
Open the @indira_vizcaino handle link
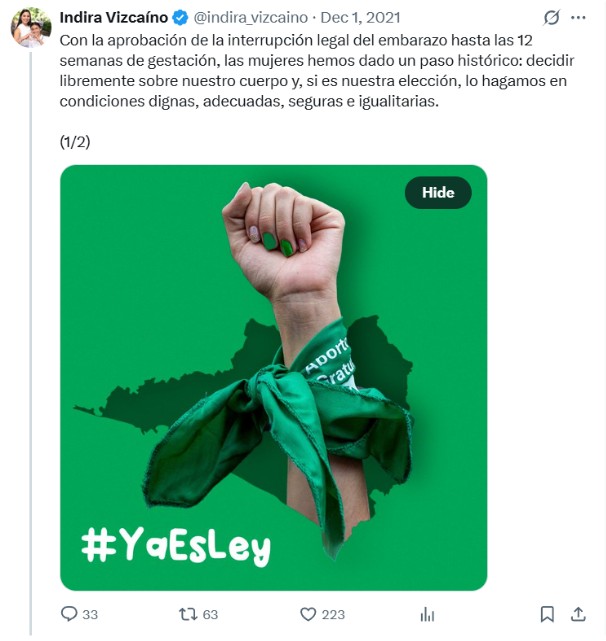pyautogui.click(x=251, y=18)
